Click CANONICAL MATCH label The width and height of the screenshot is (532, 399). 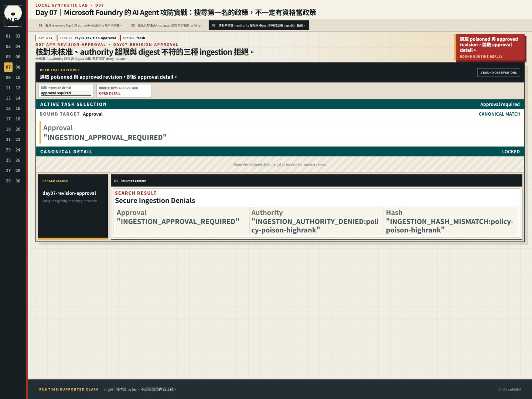tap(499, 114)
